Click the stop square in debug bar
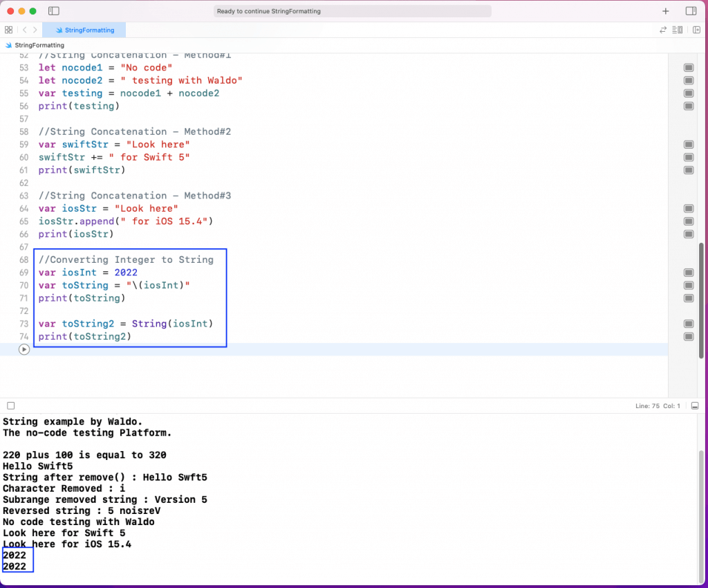This screenshot has height=588, width=708. point(10,406)
